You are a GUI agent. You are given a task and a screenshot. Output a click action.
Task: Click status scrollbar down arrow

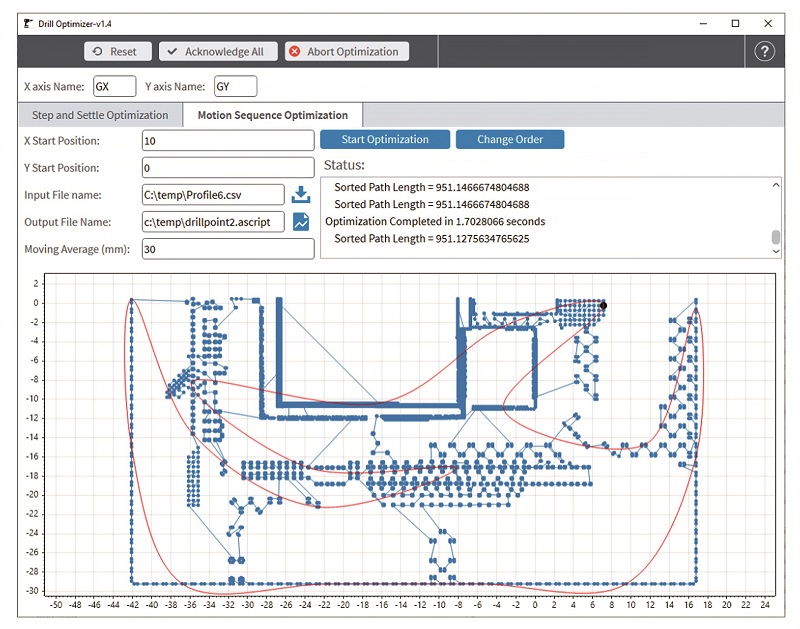pyautogui.click(x=776, y=251)
